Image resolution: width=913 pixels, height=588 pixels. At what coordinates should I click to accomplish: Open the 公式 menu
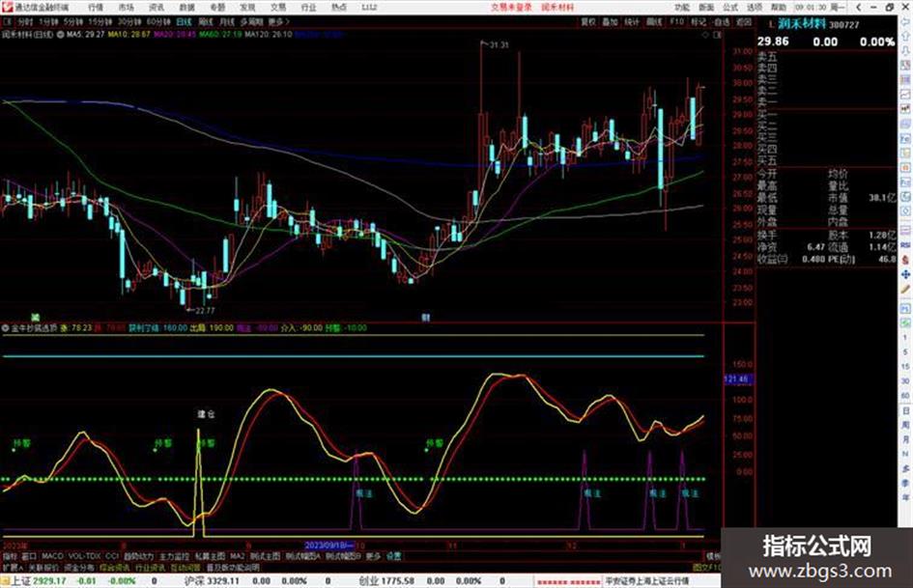[730, 8]
